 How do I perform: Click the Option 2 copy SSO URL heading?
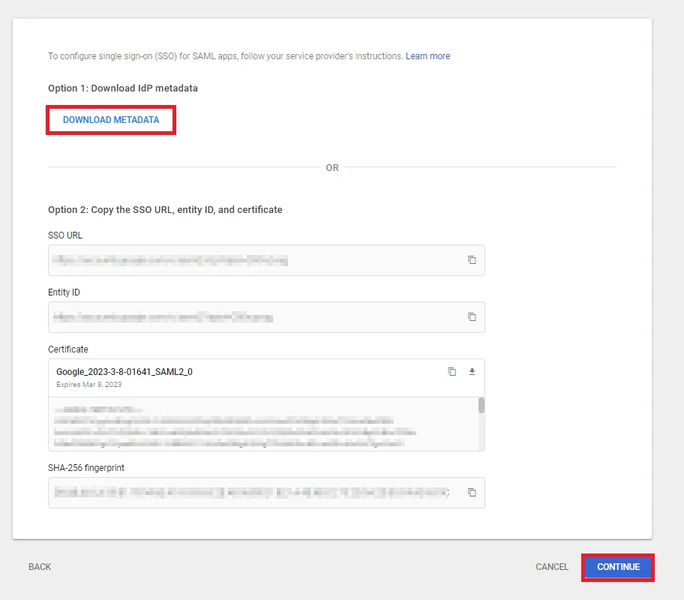(x=165, y=210)
